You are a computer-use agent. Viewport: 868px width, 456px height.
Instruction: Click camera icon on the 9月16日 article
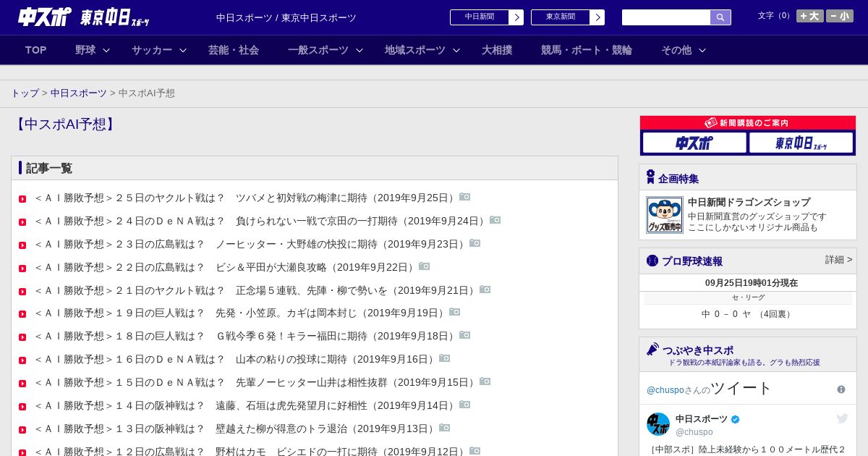pyautogui.click(x=445, y=358)
